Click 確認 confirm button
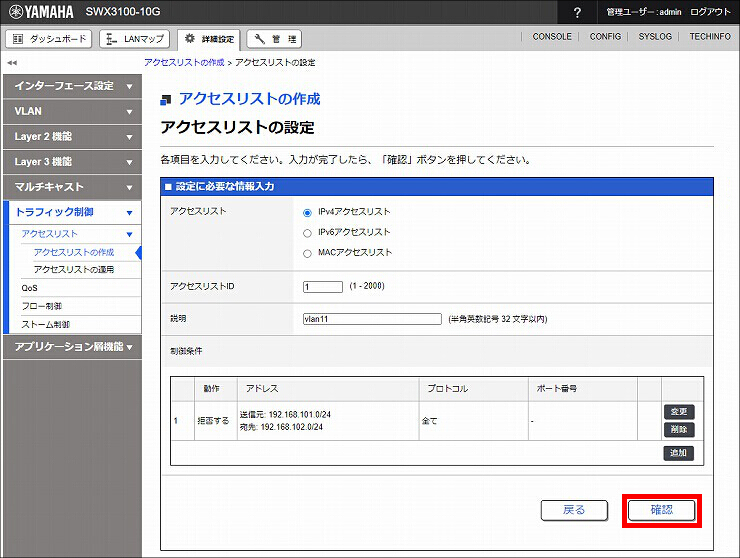 662,510
